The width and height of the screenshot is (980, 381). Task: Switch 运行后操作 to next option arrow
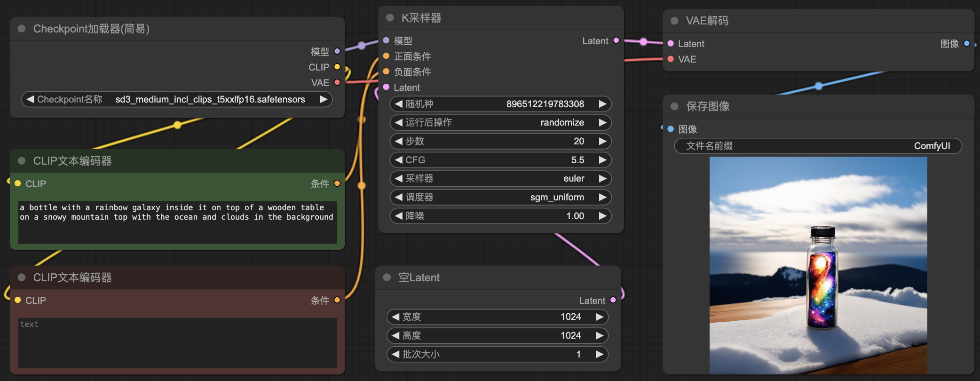click(x=602, y=123)
